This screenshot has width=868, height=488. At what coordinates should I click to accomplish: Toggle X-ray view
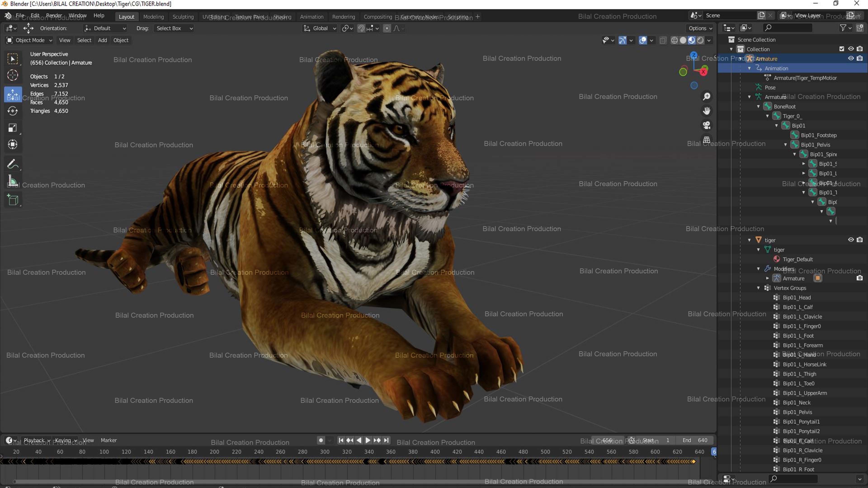tap(663, 40)
